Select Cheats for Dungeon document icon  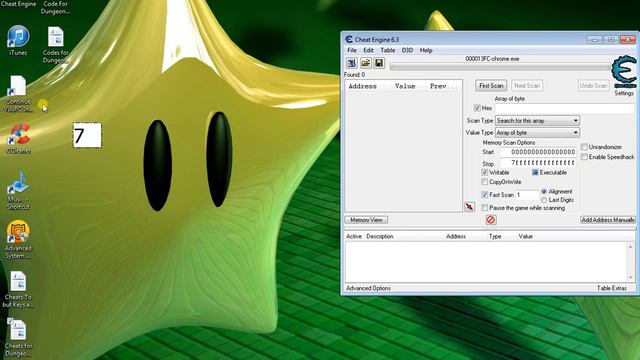pos(18,338)
